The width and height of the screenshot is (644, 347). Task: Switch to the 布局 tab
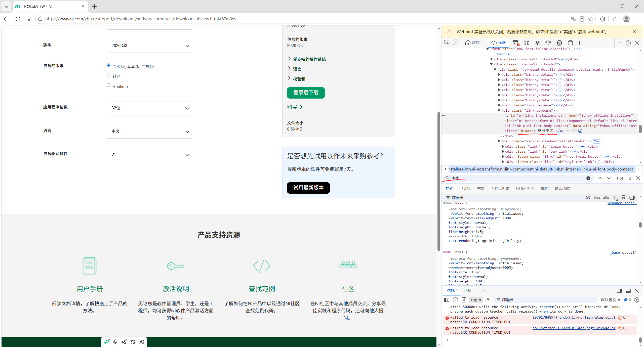tap(481, 188)
